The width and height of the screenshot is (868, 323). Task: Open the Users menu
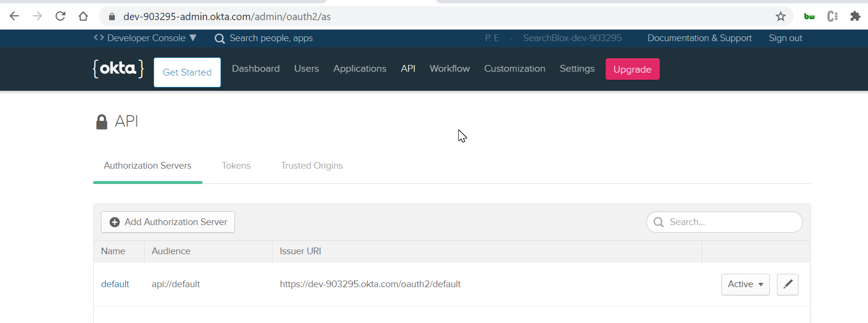pos(307,69)
